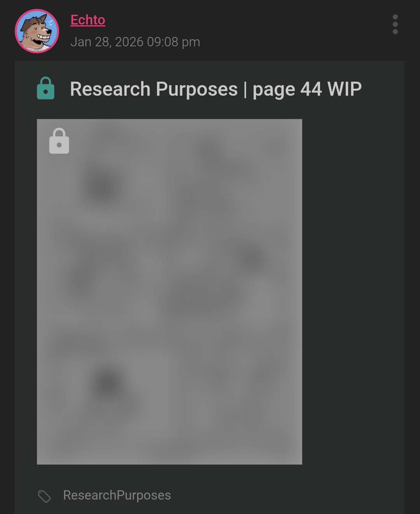Click the pink-ringed circular profile avatar
This screenshot has height=514, width=420.
pos(37,31)
